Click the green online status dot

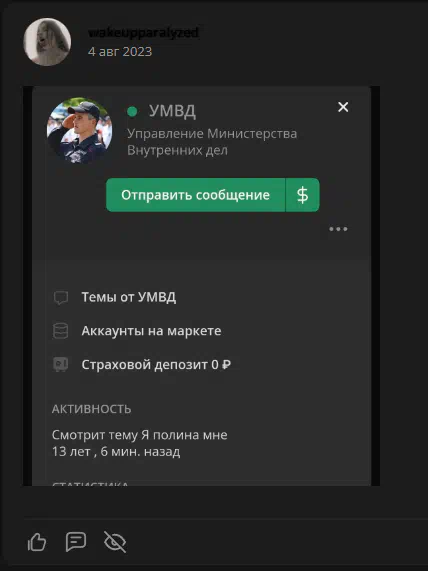tap(132, 111)
